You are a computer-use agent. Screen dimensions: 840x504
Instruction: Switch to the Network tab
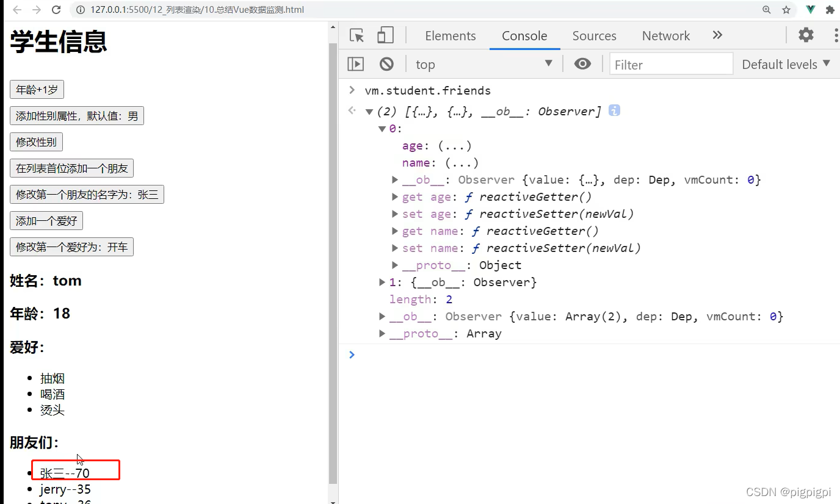point(666,36)
